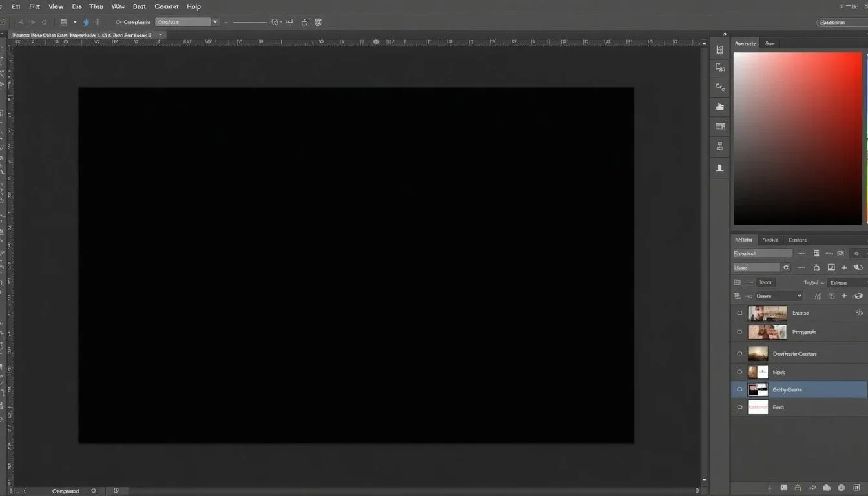Screen dimensions: 868x496
Task: Toggle visibility of the second layer from top
Action: pyautogui.click(x=739, y=332)
